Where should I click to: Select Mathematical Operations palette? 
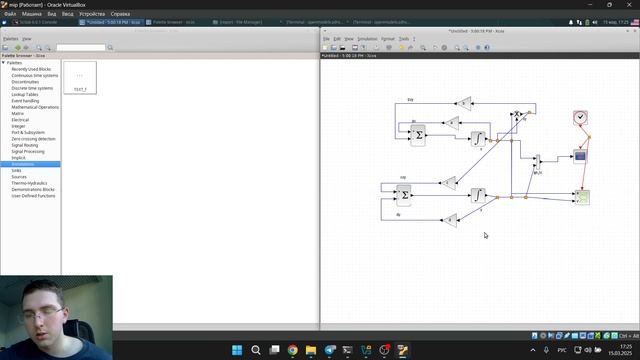click(35, 107)
